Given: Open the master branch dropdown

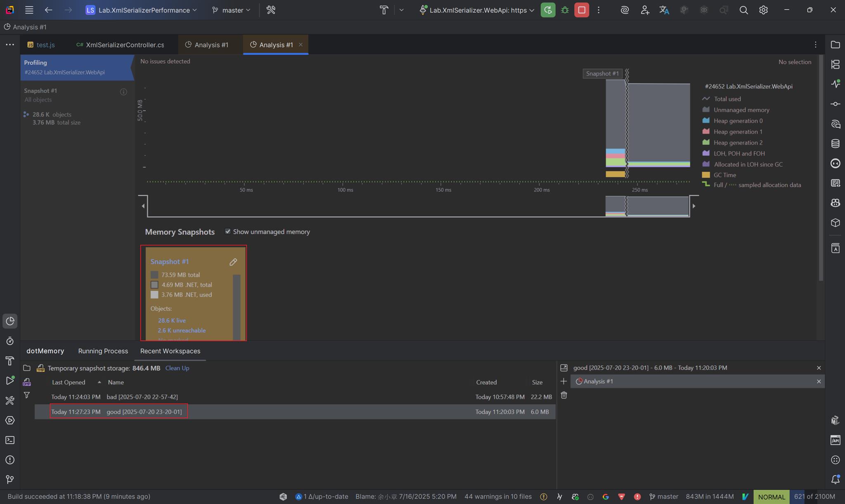Looking at the screenshot, I should point(231,10).
